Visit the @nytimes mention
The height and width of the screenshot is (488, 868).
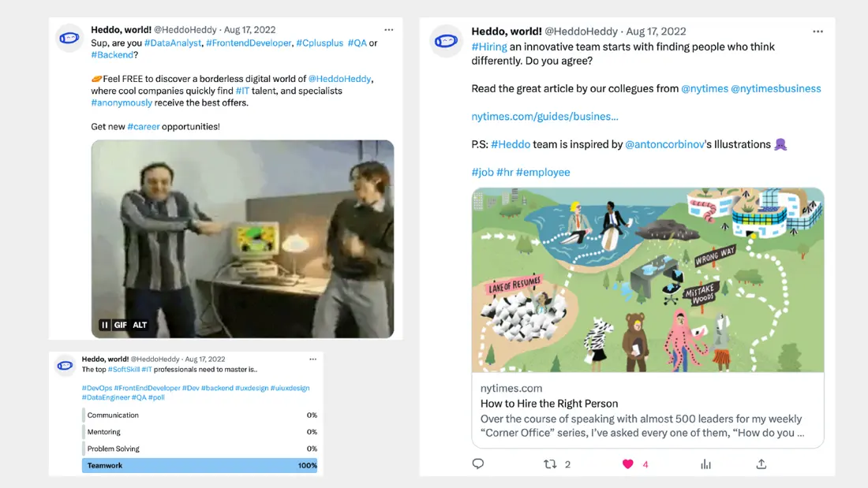[x=705, y=88]
